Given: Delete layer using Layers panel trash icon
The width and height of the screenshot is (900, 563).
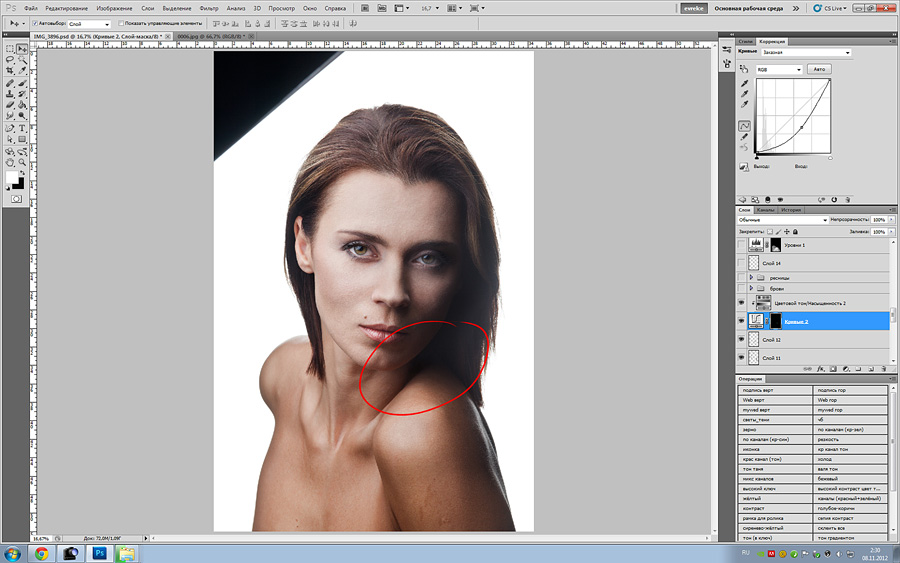Looking at the screenshot, I should 884,369.
